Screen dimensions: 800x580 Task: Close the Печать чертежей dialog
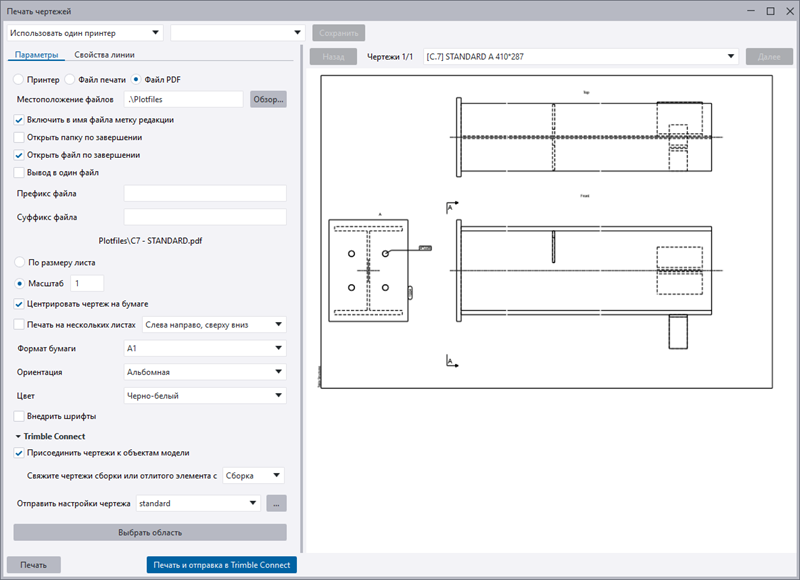coord(789,11)
